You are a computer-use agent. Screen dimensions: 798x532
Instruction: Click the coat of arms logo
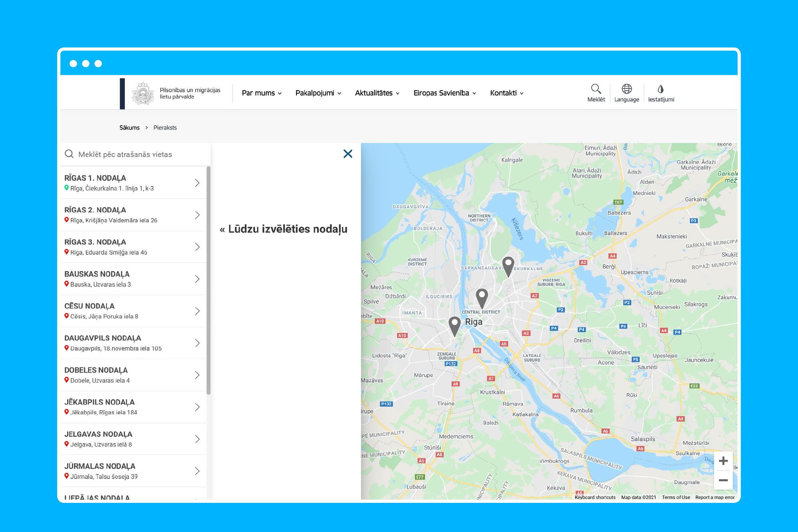click(x=143, y=93)
